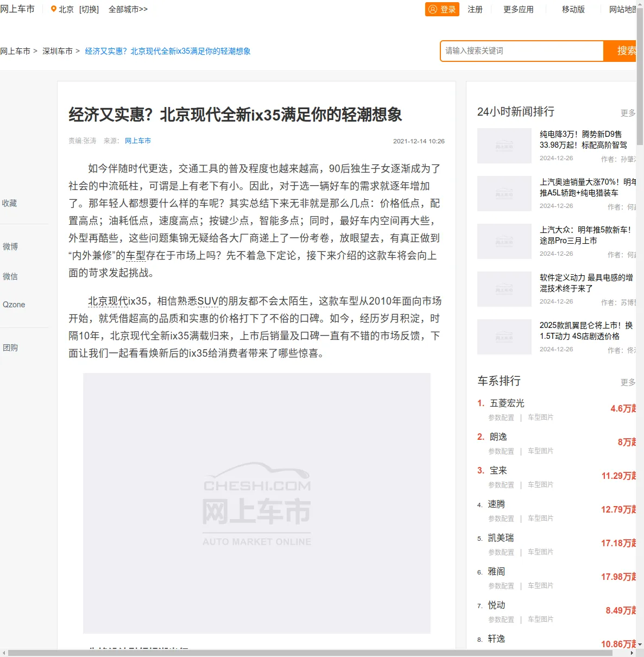
Task: Open 雅阁 in the car ranking
Action: (496, 571)
